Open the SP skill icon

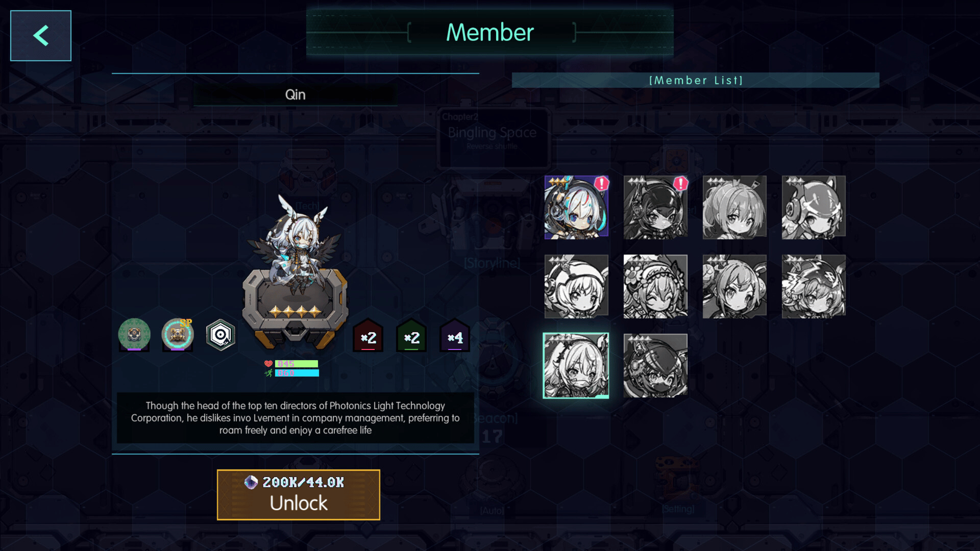[x=178, y=335]
